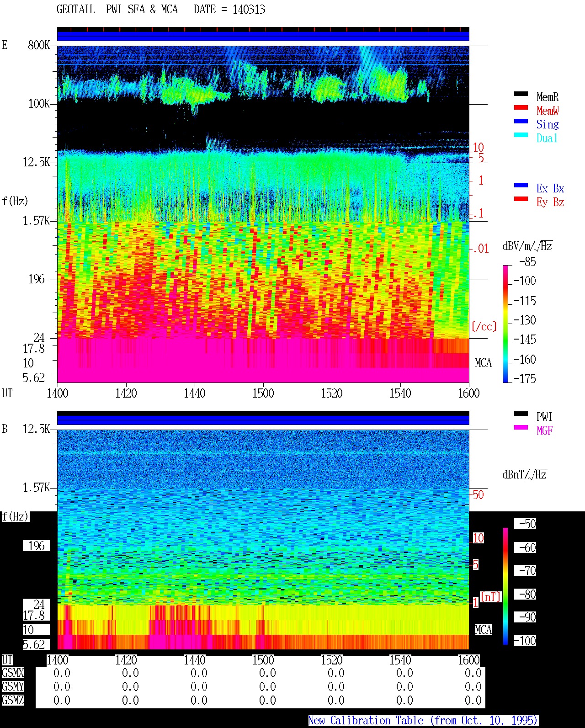This screenshot has height=728, width=585.
Task: Click the red .01 density scale label
Action: click(x=481, y=249)
